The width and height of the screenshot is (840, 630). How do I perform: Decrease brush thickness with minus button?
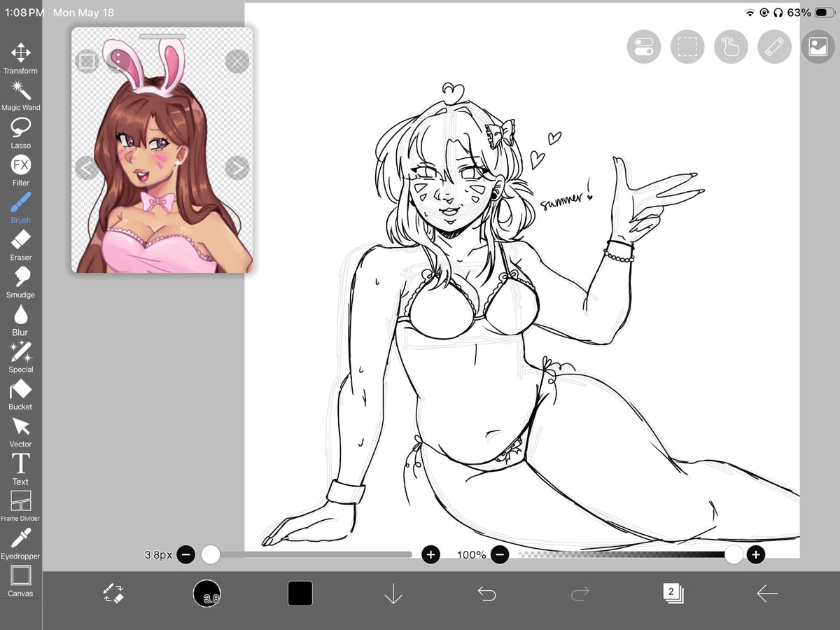point(185,555)
